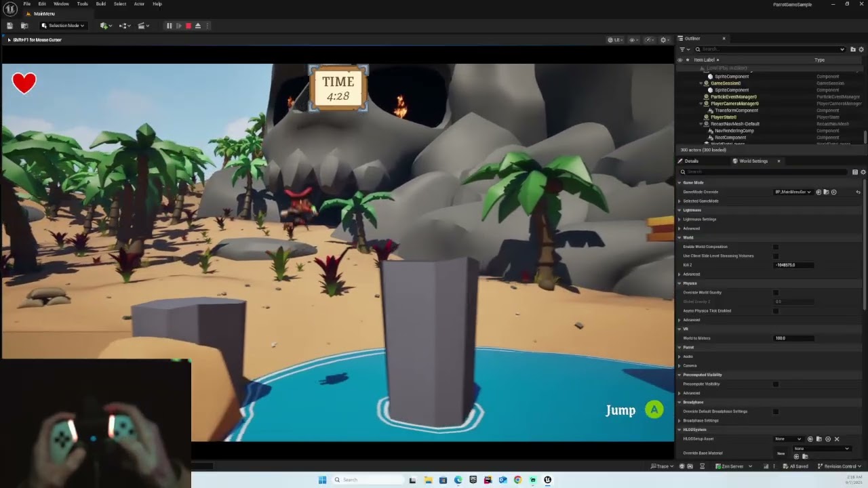Stop the play-in-editor session

tap(189, 26)
